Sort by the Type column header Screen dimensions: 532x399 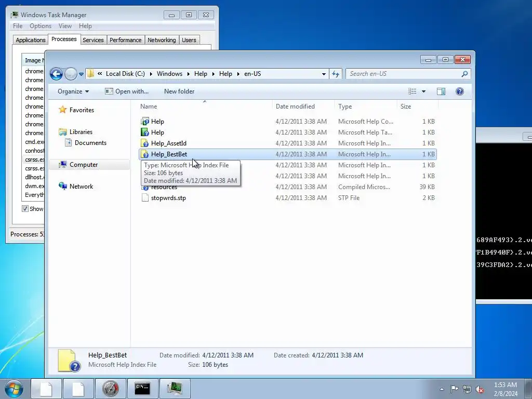366,107
